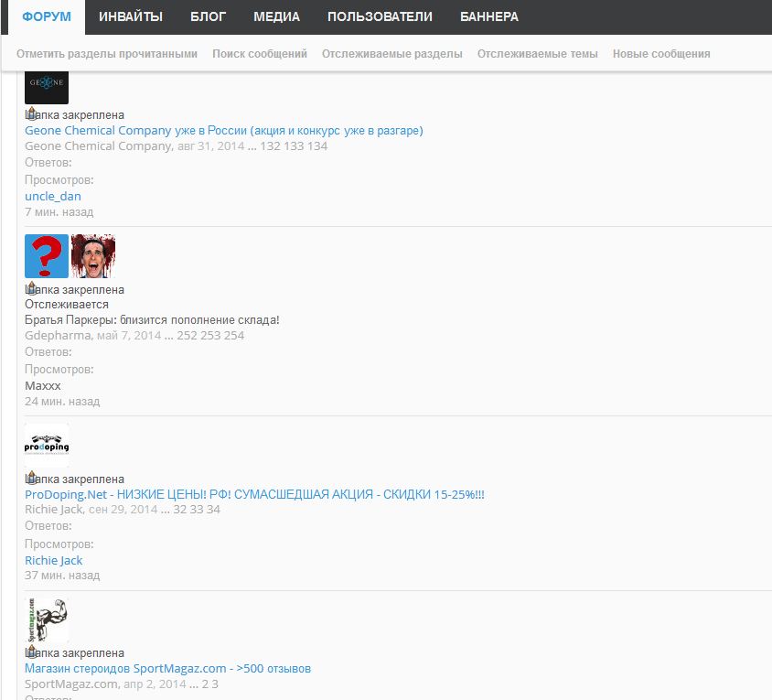Click the ProDoping logo avatar
Screen dimensions: 772x700
[46, 446]
